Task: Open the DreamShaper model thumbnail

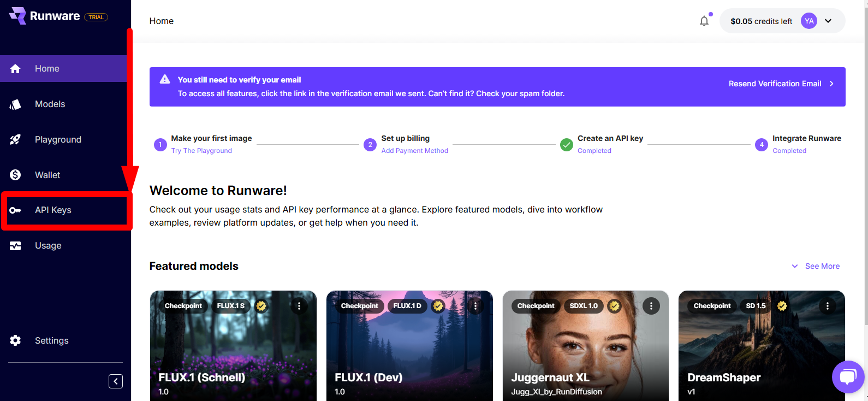Action: tap(762, 346)
